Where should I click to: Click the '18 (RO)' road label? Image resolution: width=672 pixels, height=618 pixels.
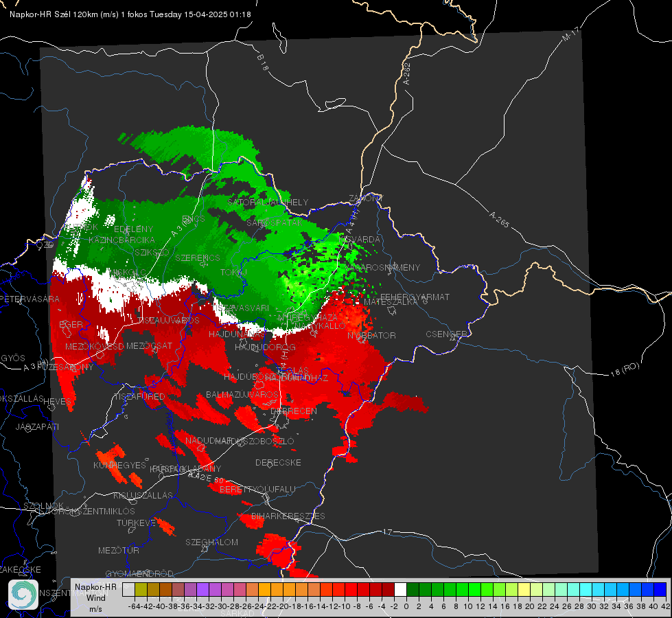coord(625,369)
